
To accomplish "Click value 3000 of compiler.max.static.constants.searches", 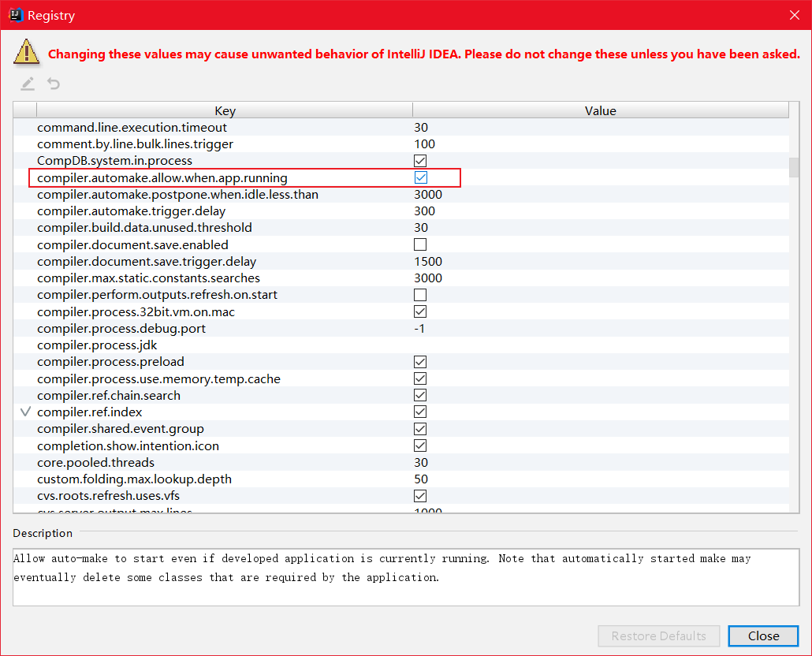I will point(428,278).
